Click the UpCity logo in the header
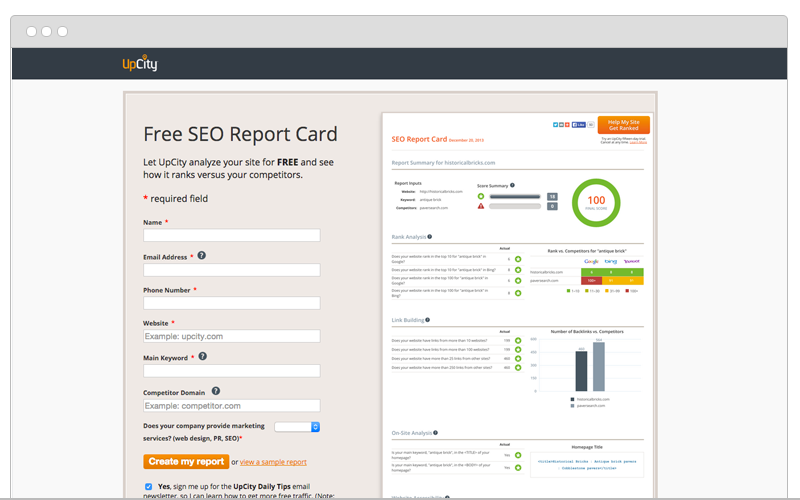Screen dimensions: 800x500 coord(140,63)
